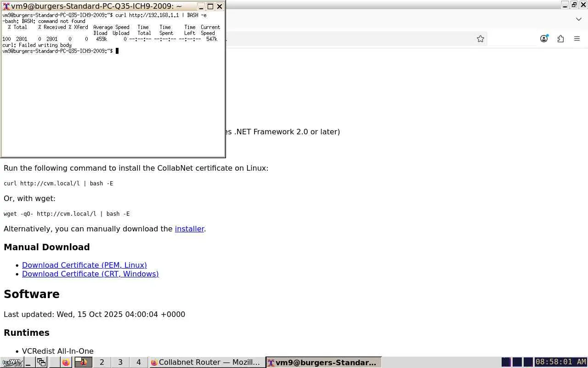Click '-bash: BASH: command not found' line
Viewport: 588px width, 368px height.
(x=44, y=21)
